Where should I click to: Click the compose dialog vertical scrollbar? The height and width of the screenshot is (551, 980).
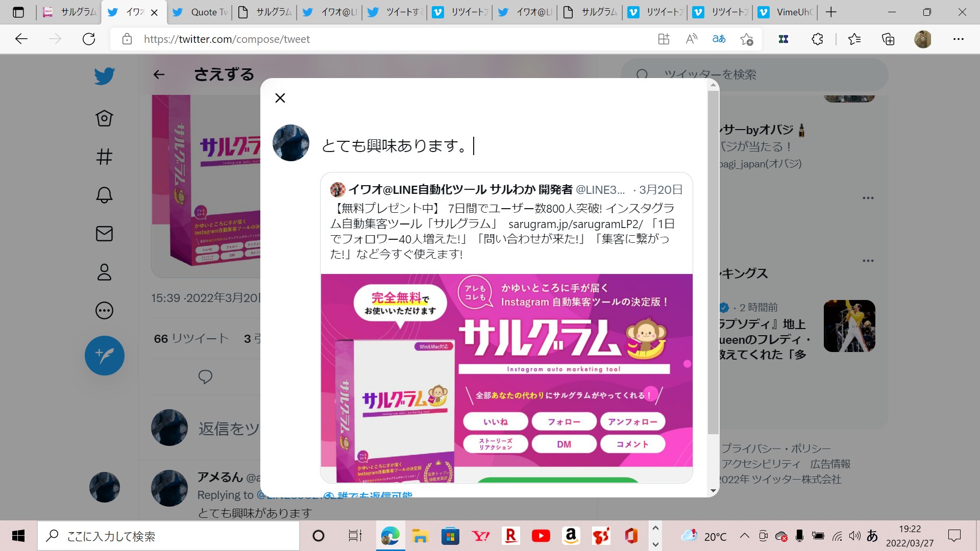pos(713,263)
